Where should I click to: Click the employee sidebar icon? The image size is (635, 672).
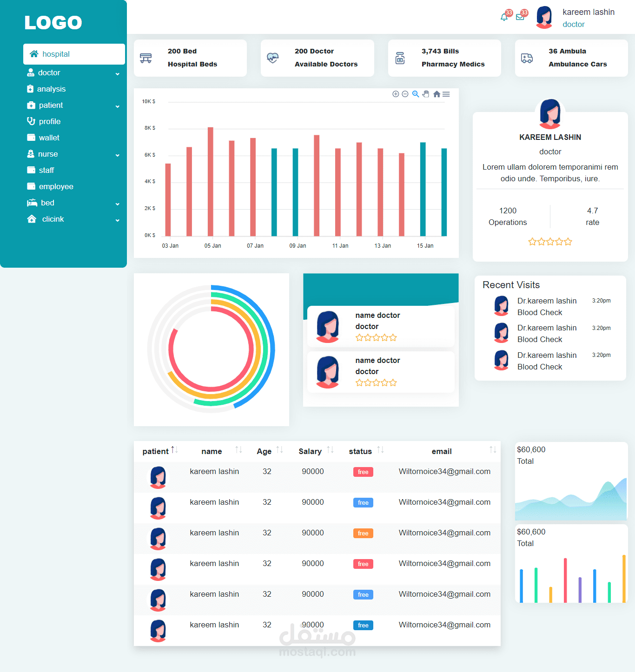31,186
